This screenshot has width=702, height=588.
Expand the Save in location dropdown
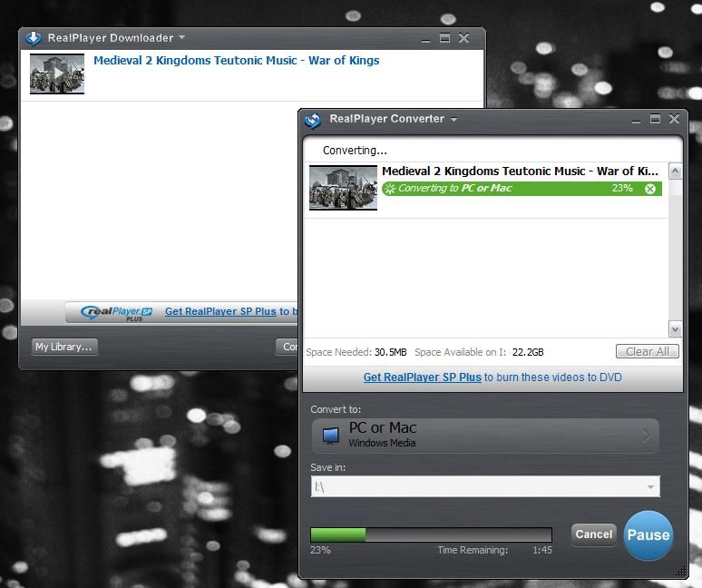tap(650, 487)
